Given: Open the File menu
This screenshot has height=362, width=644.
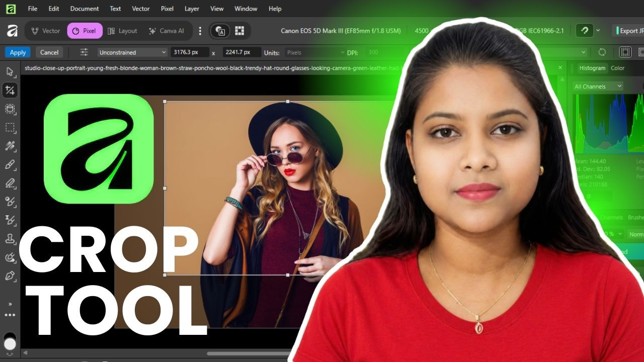Looking at the screenshot, I should coord(33,9).
